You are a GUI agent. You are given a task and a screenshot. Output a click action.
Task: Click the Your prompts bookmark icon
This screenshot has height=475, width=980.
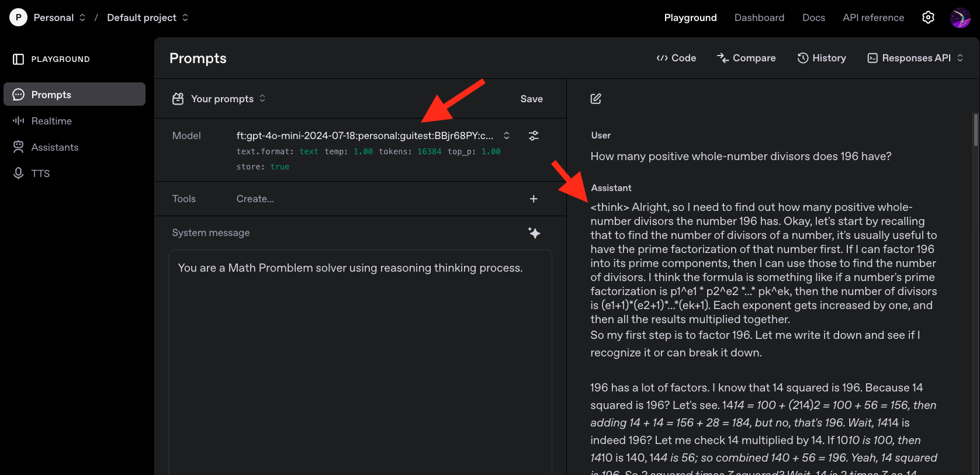(x=178, y=99)
